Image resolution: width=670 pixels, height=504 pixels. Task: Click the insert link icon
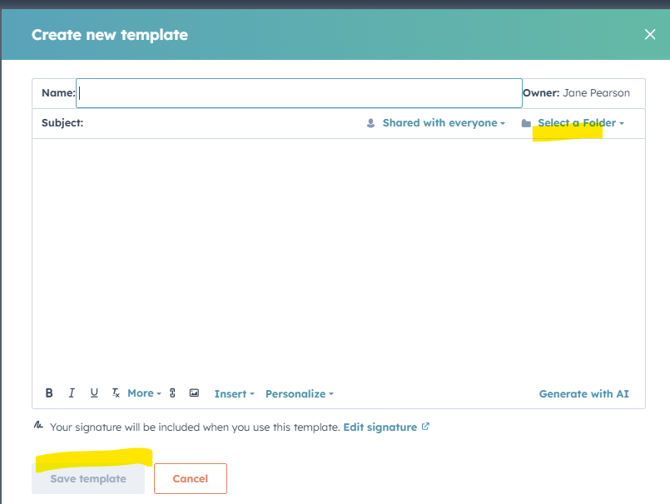[173, 394]
